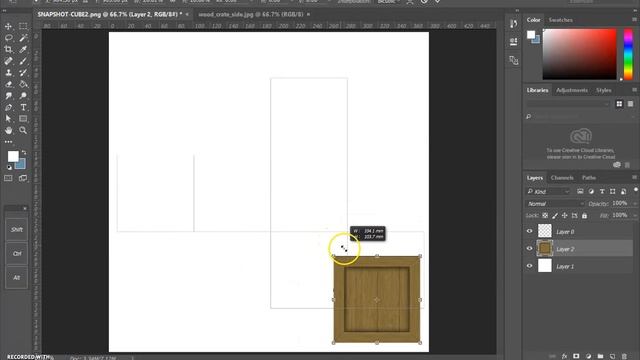Select the Lasso tool
The height and width of the screenshot is (360, 640).
8,38
